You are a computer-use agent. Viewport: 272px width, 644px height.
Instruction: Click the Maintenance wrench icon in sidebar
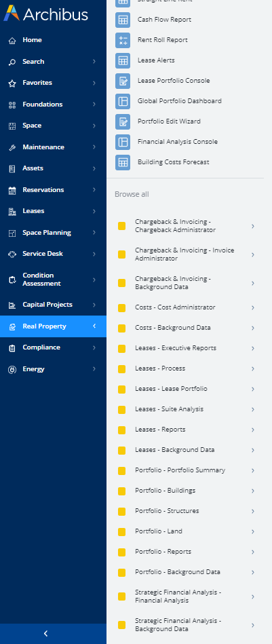pos(12,147)
